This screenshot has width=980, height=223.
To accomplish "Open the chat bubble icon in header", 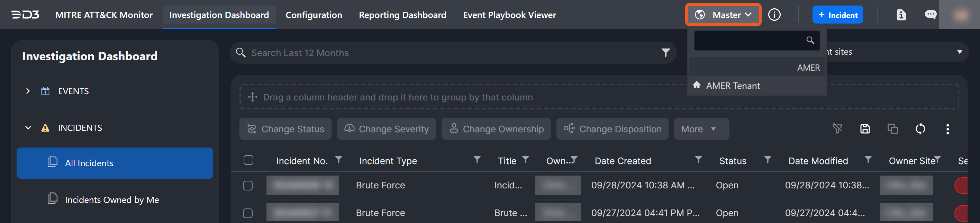I will pyautogui.click(x=930, y=15).
